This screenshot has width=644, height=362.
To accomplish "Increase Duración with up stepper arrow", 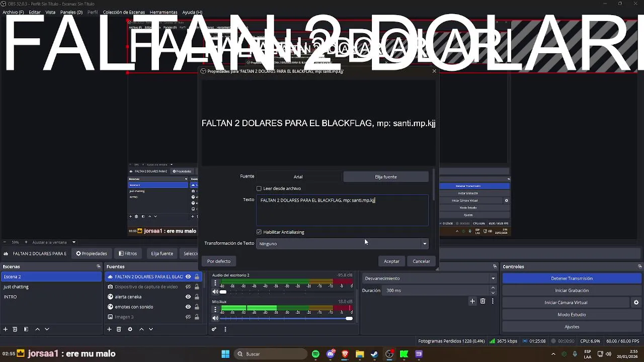I will pyautogui.click(x=493, y=288).
